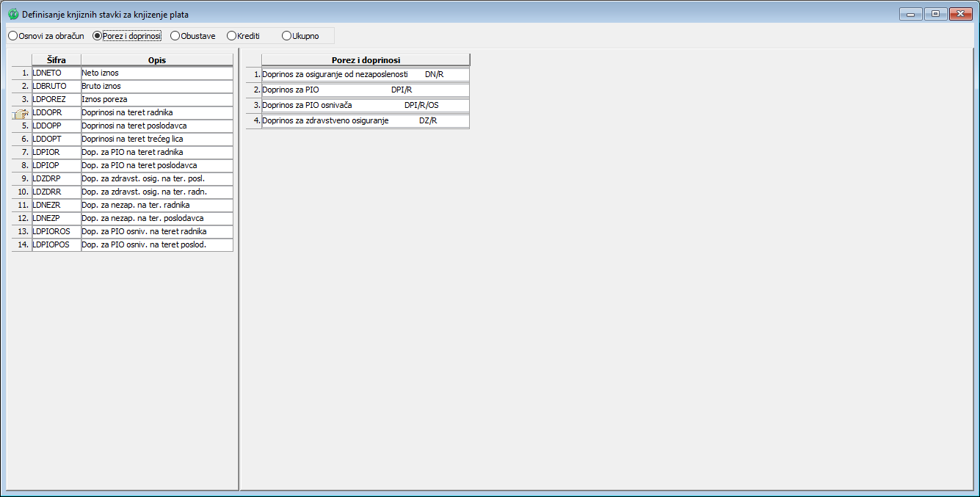
Task: Select the Ukupno radio button
Action: (x=286, y=35)
